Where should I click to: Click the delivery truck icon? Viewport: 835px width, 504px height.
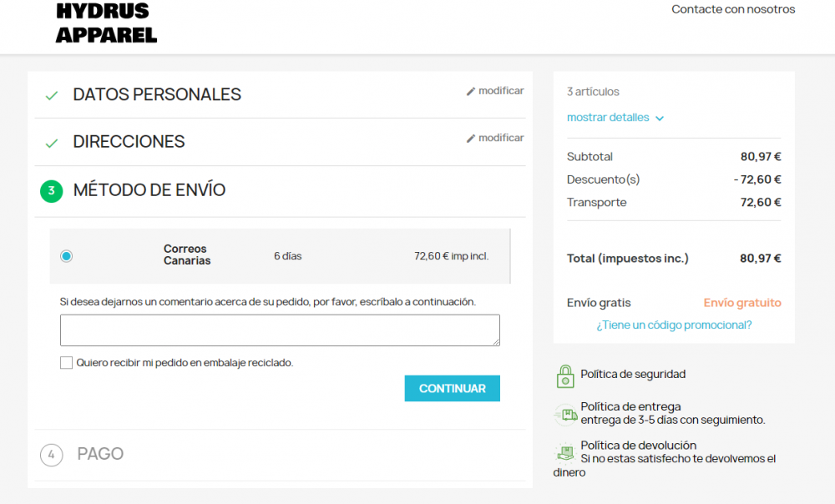coord(566,415)
